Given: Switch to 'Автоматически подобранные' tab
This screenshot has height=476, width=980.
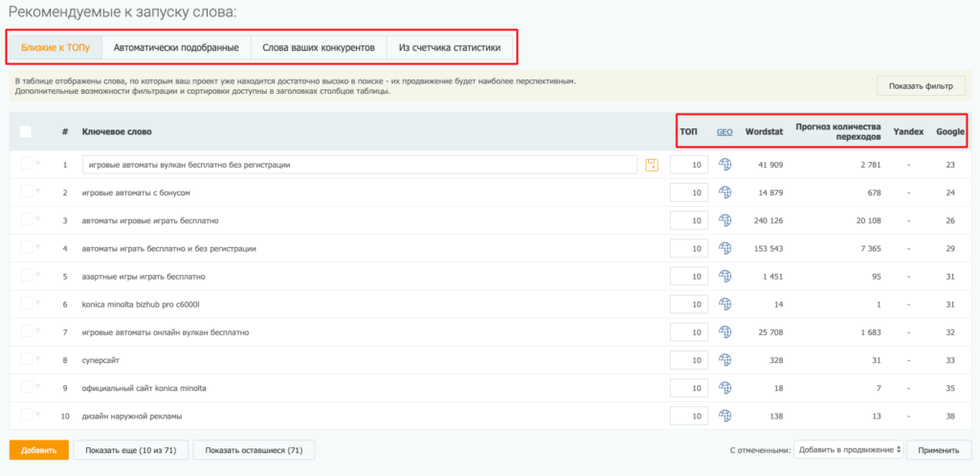Looking at the screenshot, I should point(176,48).
